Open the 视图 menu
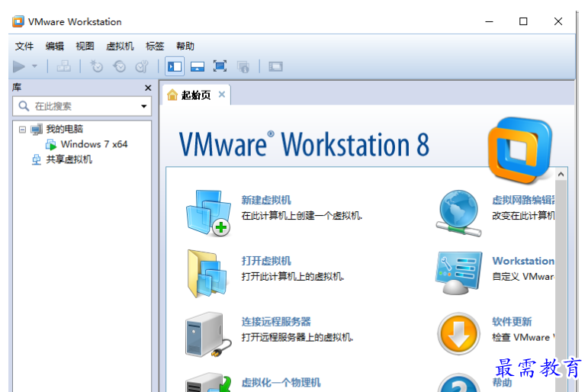 [85, 46]
